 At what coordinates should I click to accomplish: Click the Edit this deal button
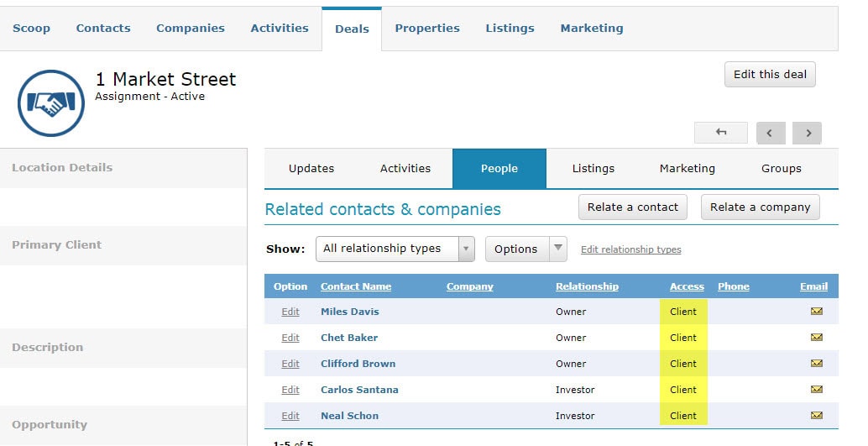click(770, 74)
